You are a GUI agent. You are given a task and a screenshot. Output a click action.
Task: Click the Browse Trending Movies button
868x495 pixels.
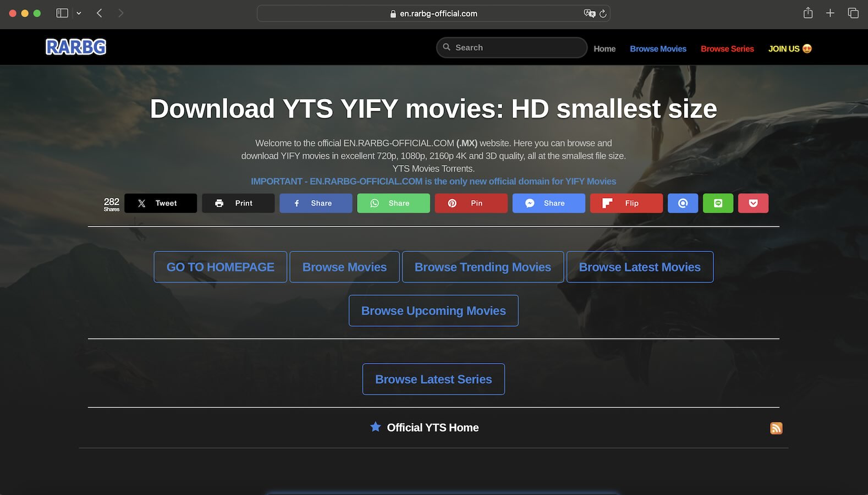[482, 267]
